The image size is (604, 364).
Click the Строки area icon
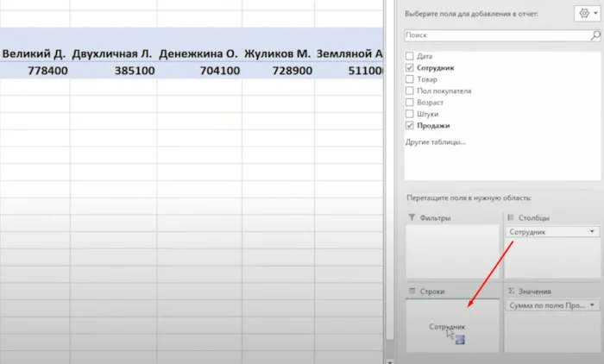[412, 292]
